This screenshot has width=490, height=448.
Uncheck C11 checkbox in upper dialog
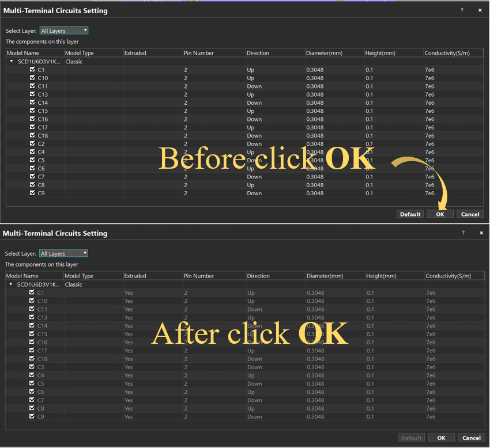(32, 86)
